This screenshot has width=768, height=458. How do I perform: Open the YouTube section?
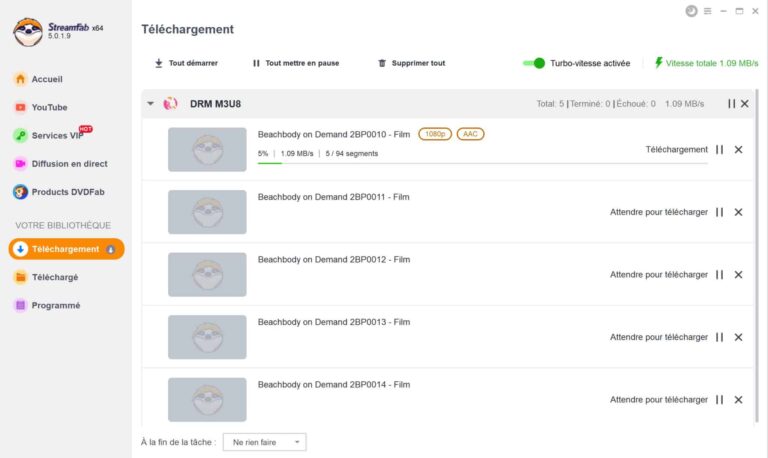(x=49, y=107)
